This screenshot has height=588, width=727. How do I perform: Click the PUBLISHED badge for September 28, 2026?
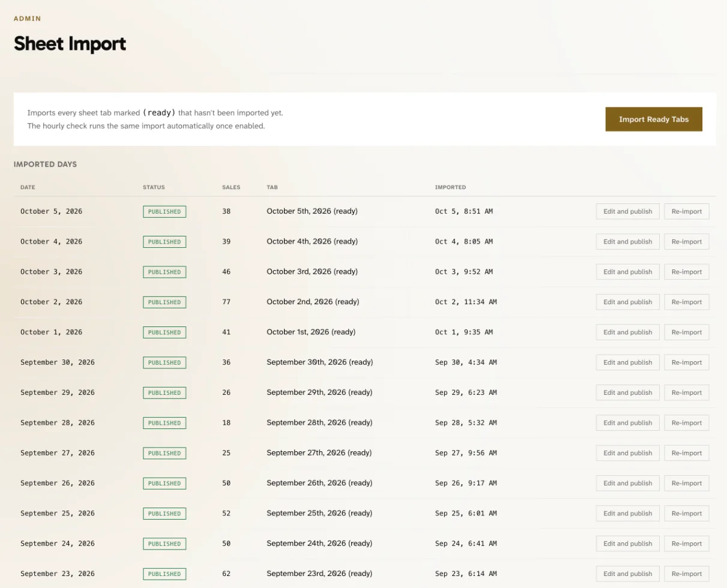[x=164, y=423]
